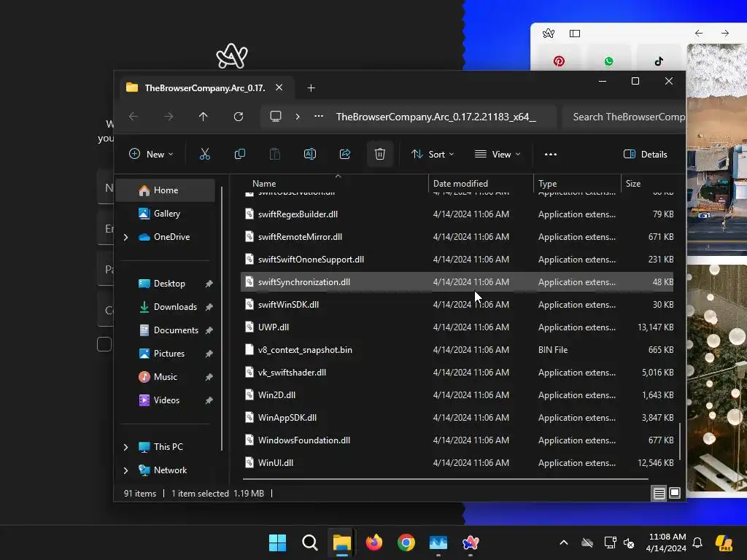The height and width of the screenshot is (560, 747).
Task: Sort by the Size column header
Action: [x=632, y=184]
